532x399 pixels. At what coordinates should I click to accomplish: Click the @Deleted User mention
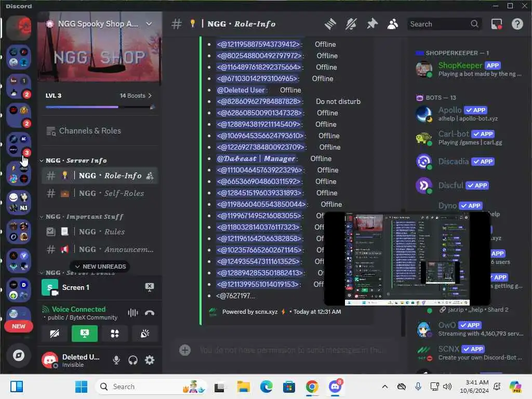click(241, 90)
